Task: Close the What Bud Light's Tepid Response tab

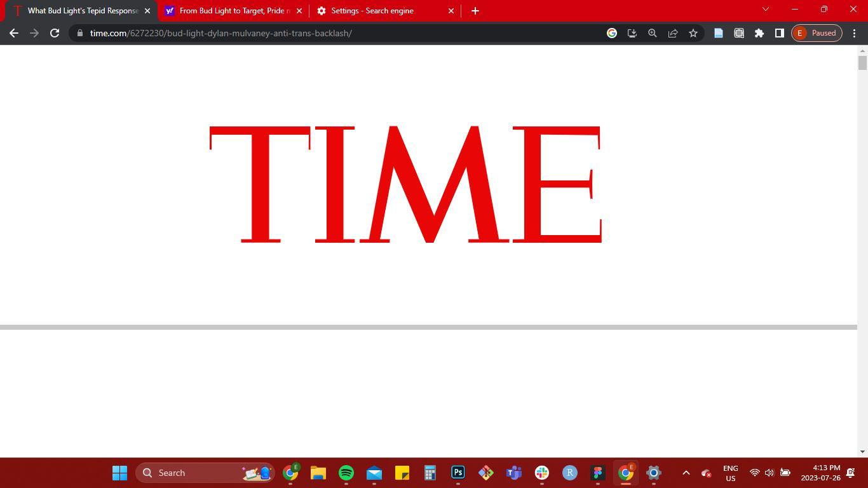Action: click(147, 11)
